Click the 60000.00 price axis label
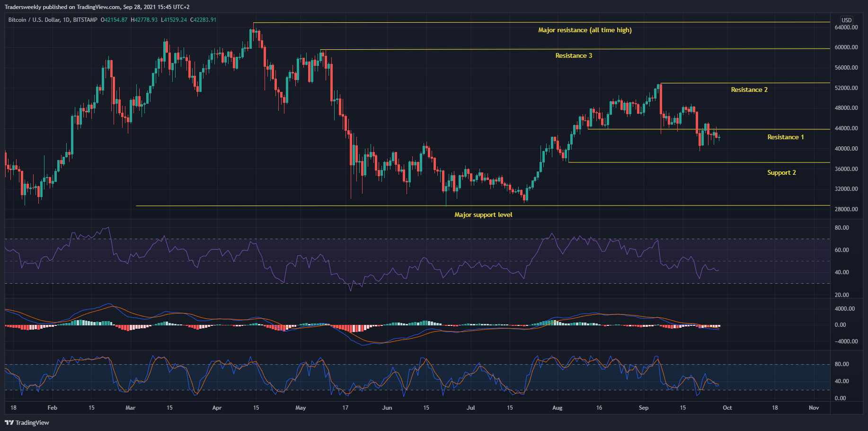 click(x=846, y=47)
